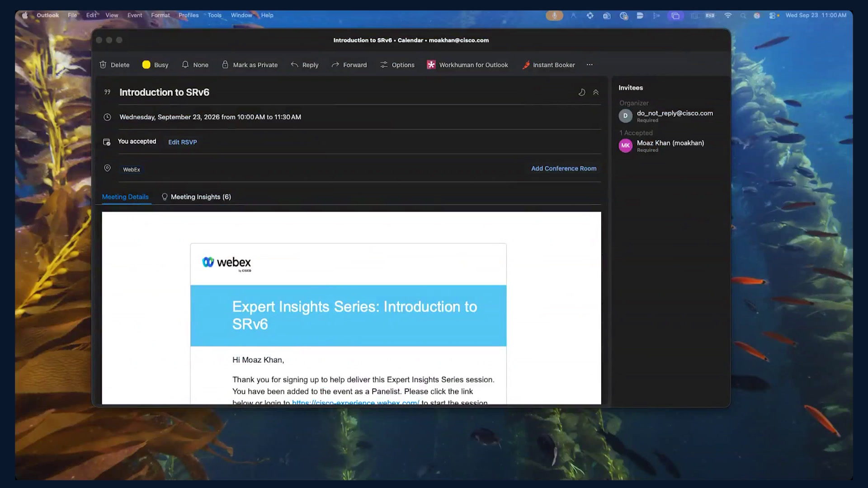Delete the Introduction to SRv6 event
The width and height of the screenshot is (868, 488).
tap(114, 65)
